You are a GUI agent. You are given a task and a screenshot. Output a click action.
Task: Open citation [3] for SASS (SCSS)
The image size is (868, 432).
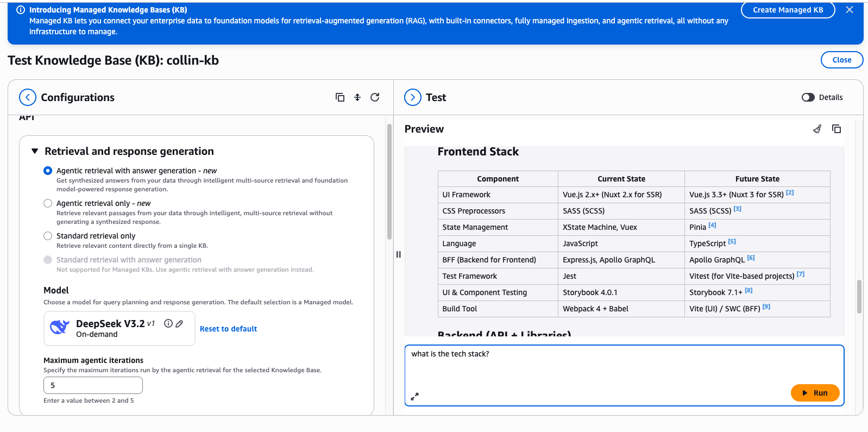point(737,209)
